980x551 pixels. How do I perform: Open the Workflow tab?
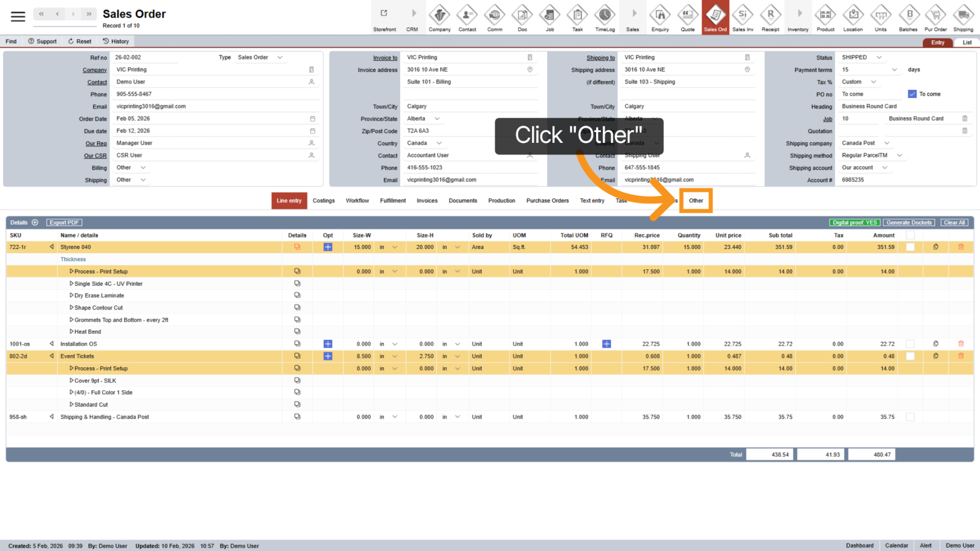[x=357, y=201]
